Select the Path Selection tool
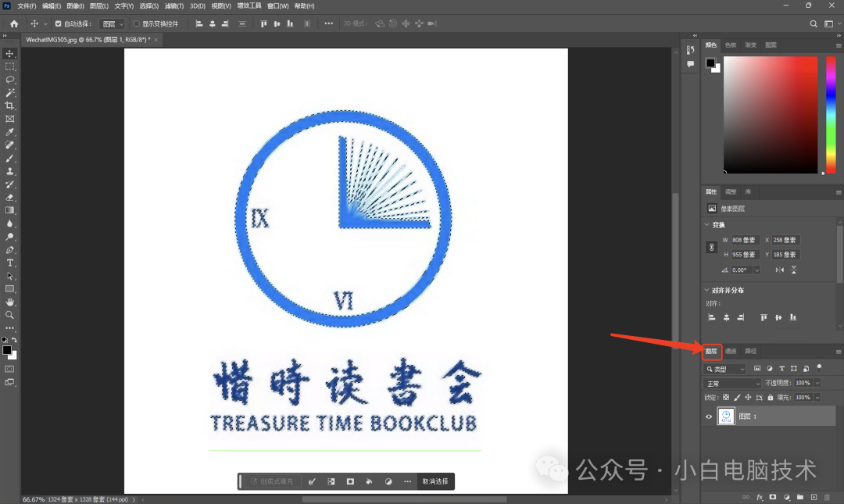Screen dimensions: 844x504 coord(9,276)
